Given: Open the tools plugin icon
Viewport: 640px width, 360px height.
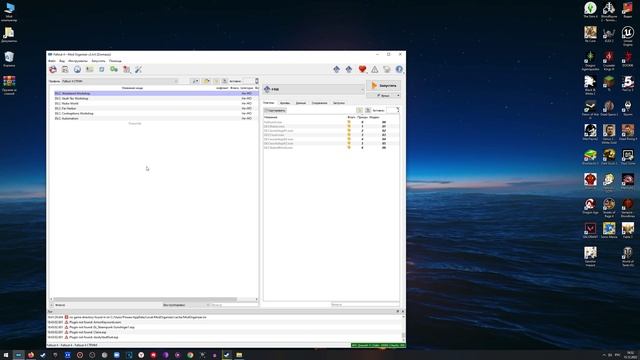Looking at the screenshot, I should 127,69.
